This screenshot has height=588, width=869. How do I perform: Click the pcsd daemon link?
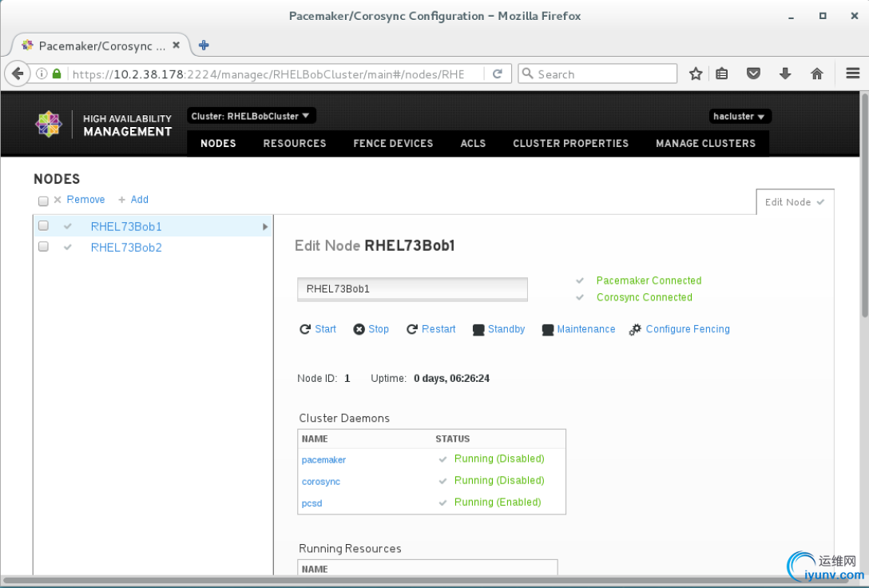click(312, 503)
